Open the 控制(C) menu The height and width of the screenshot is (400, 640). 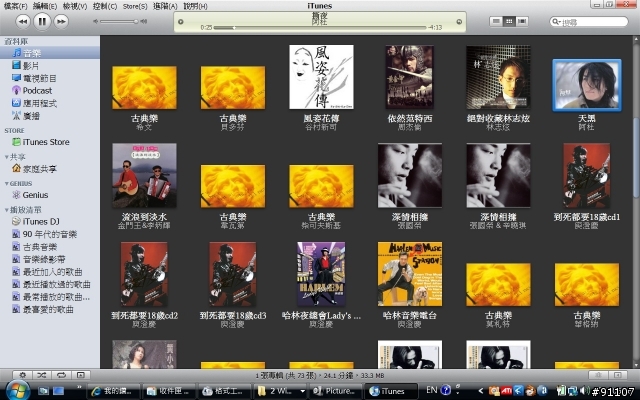point(105,6)
